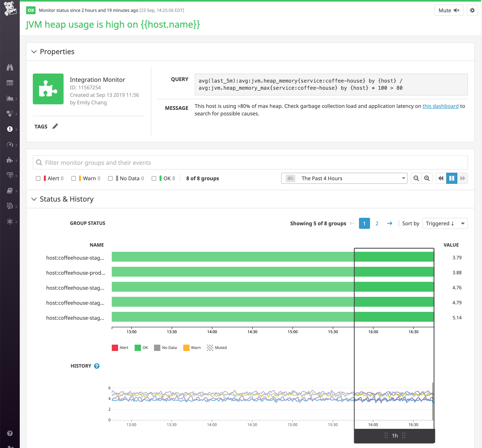Check the Warn filter checkbox

[74, 178]
